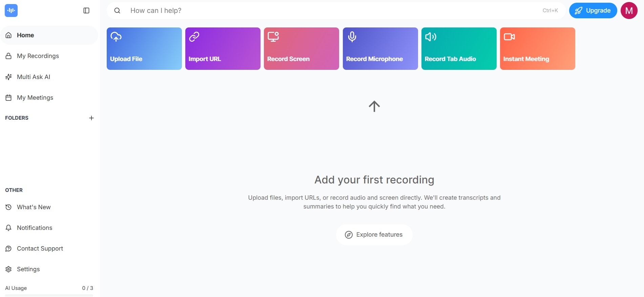Open Notifications
The width and height of the screenshot is (644, 297).
click(49, 228)
